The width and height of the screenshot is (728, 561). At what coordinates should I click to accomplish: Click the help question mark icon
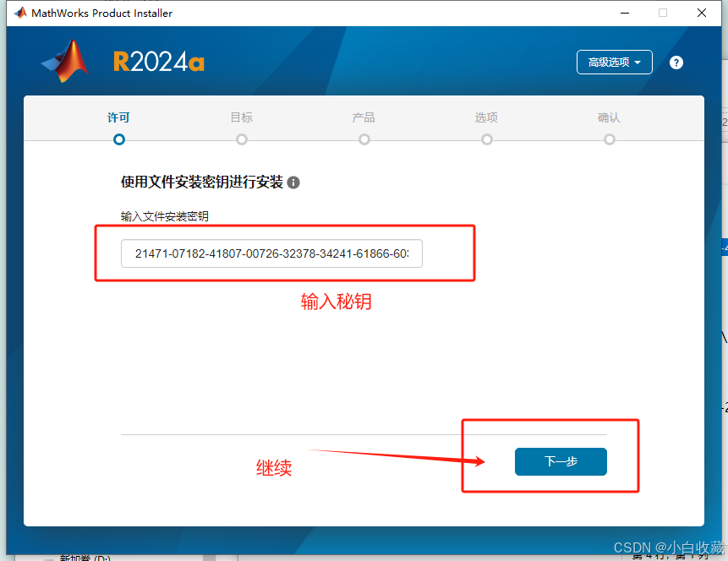(x=676, y=63)
